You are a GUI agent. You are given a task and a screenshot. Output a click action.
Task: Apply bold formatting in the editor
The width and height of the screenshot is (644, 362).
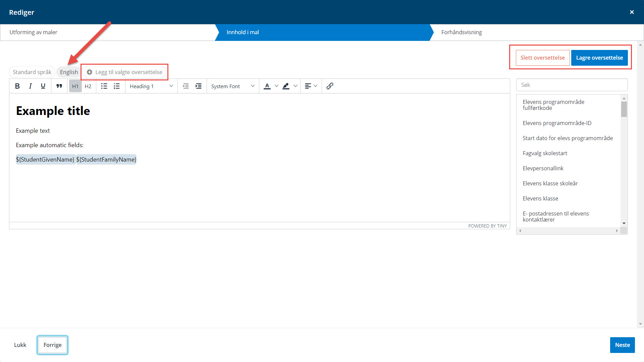coord(17,86)
